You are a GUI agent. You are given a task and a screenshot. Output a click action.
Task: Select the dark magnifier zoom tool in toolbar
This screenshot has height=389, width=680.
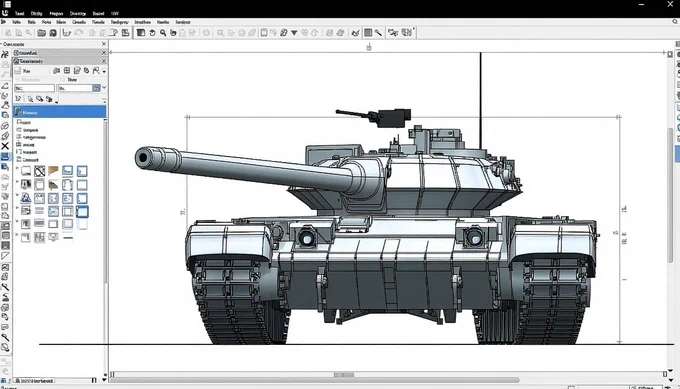point(163,33)
